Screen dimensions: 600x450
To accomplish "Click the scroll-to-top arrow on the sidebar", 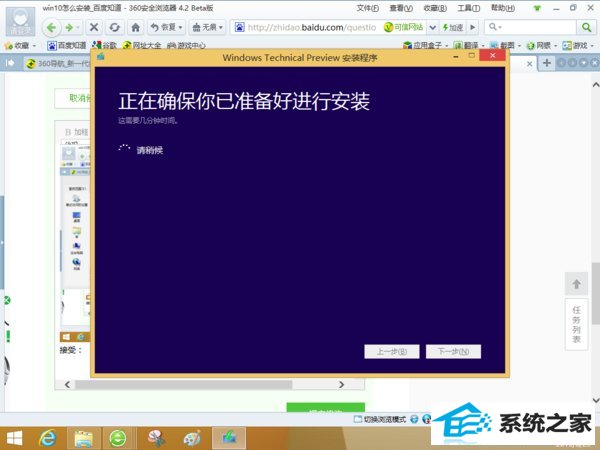I will click(x=577, y=283).
